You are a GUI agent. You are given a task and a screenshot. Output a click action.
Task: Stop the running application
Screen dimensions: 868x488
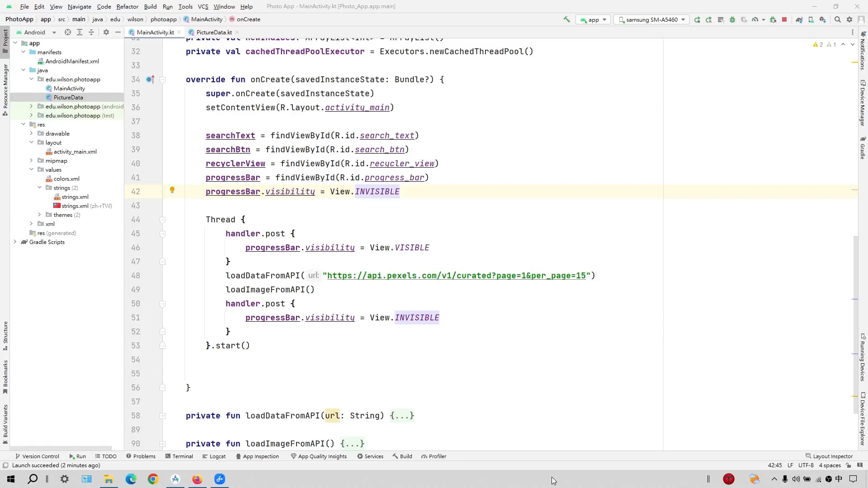pyautogui.click(x=784, y=20)
